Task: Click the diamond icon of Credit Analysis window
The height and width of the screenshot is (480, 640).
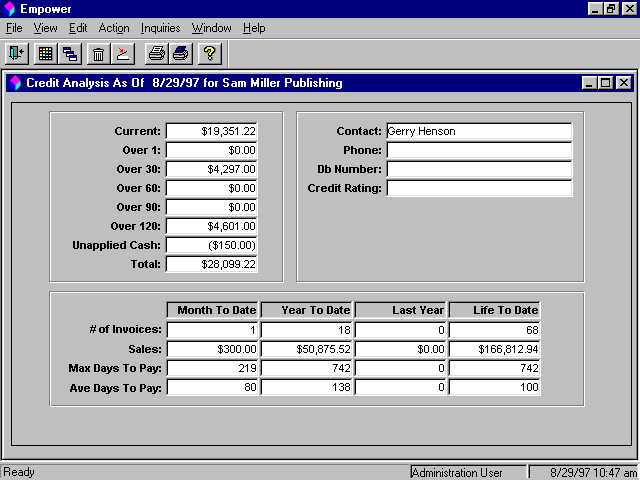Action: tap(16, 83)
